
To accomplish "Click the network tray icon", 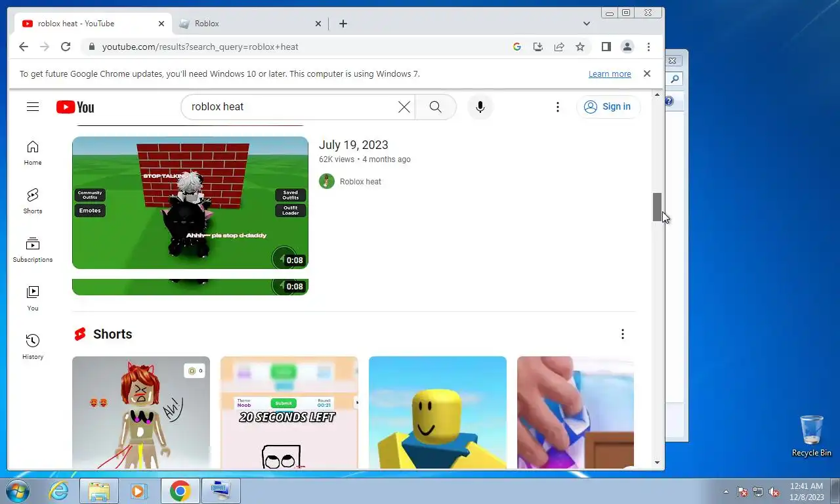I will coord(758,492).
